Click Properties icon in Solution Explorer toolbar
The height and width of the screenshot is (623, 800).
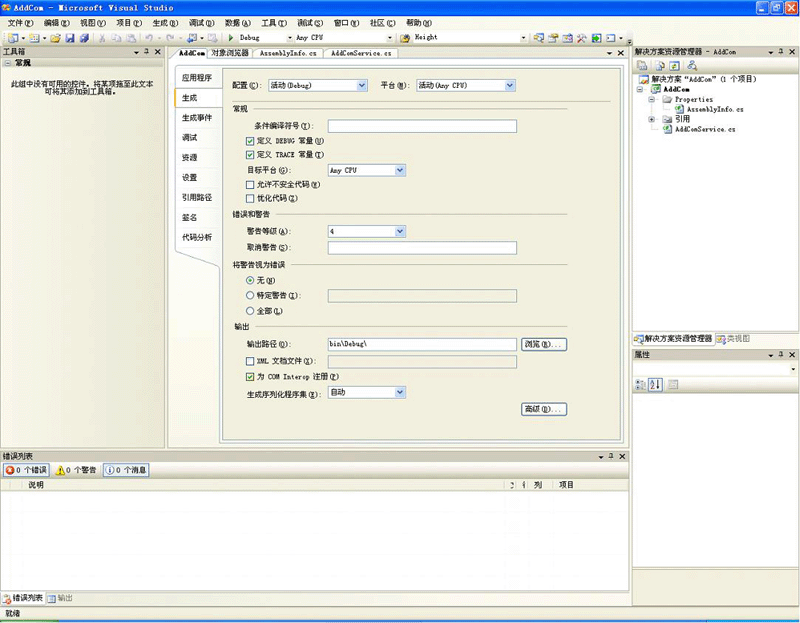642,65
